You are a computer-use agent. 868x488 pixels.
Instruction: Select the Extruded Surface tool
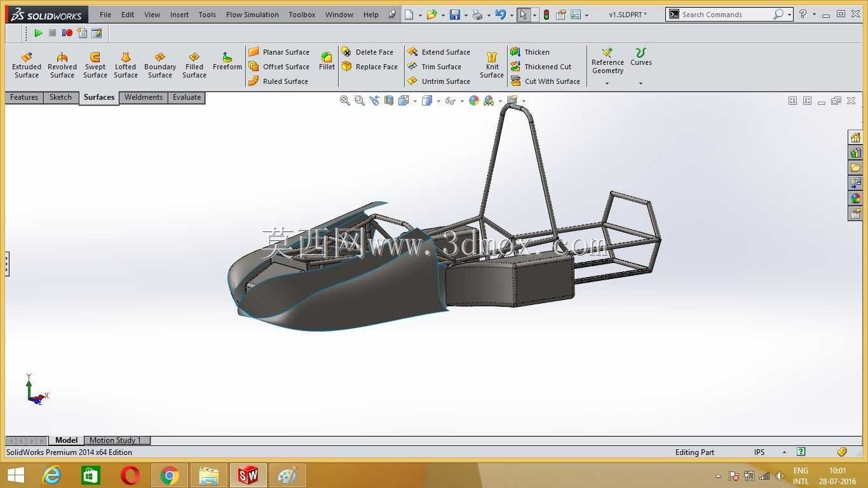(27, 65)
